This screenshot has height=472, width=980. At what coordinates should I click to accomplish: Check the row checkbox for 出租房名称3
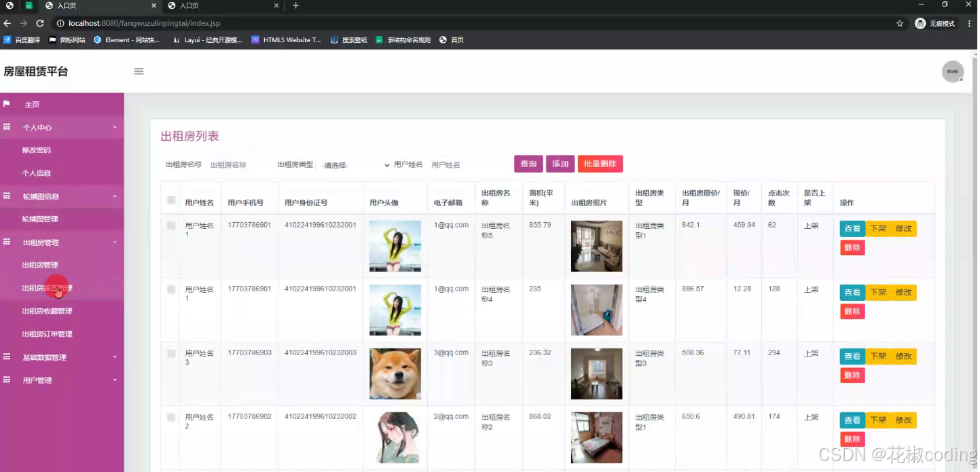tap(171, 353)
